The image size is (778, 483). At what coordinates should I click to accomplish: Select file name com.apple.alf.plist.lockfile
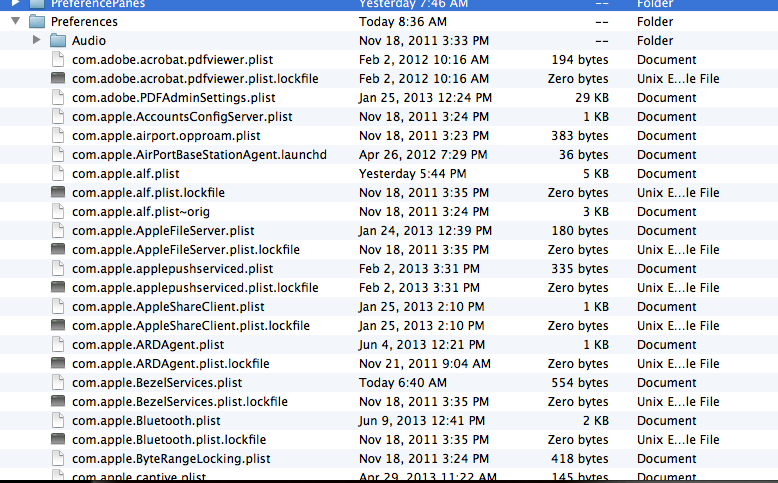pos(148,193)
